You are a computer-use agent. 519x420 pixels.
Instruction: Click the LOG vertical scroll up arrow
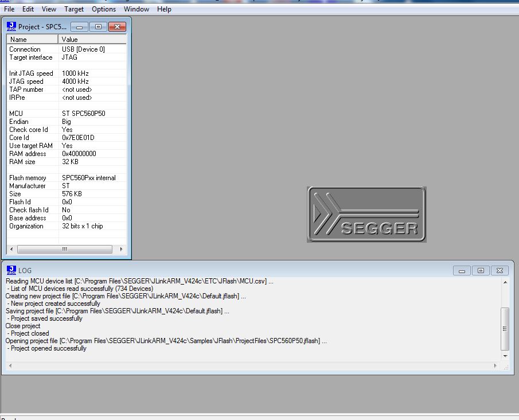point(505,282)
